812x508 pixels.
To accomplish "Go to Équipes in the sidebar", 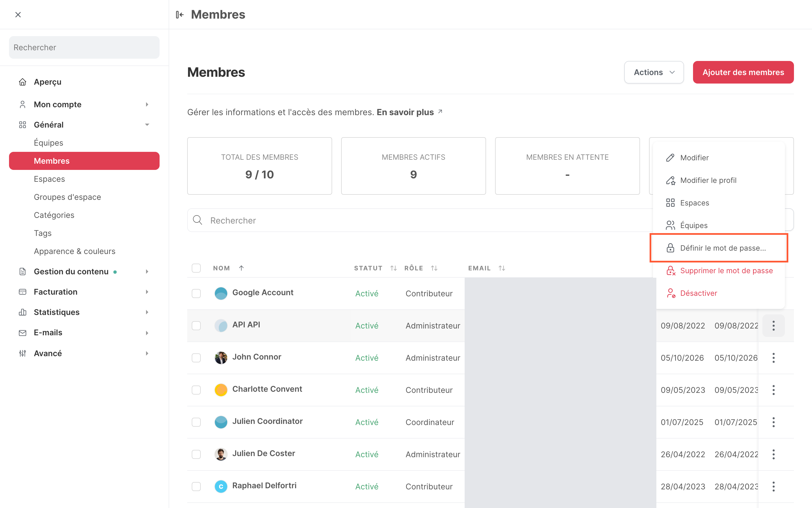I will click(x=49, y=143).
